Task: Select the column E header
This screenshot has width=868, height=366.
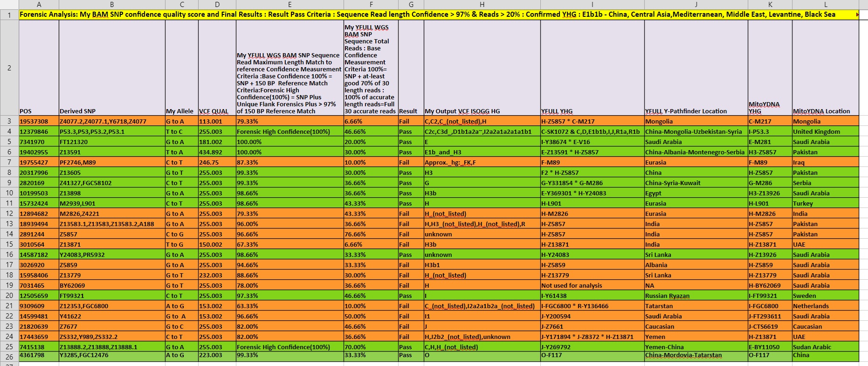Action: click(x=289, y=5)
